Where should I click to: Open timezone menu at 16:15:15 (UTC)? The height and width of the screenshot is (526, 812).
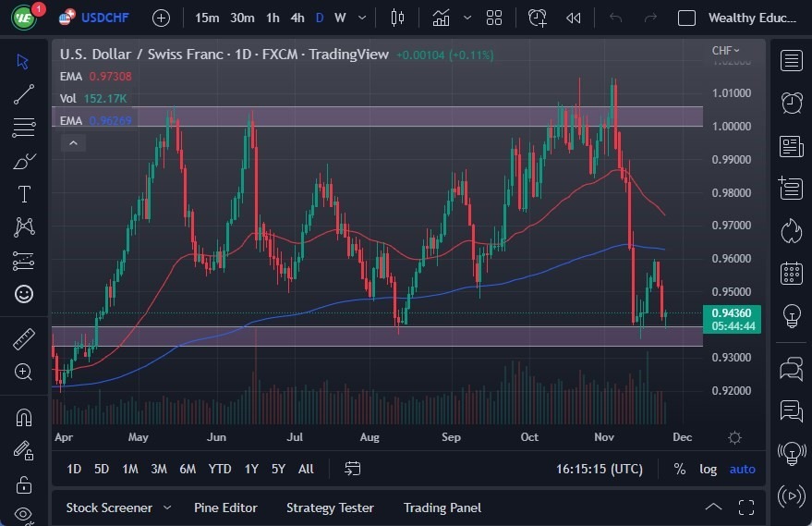[600, 469]
